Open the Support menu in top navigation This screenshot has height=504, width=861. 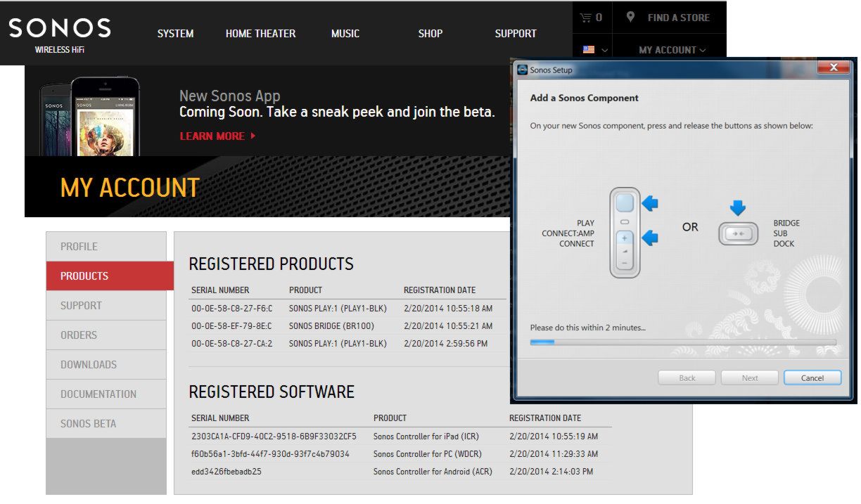[516, 33]
